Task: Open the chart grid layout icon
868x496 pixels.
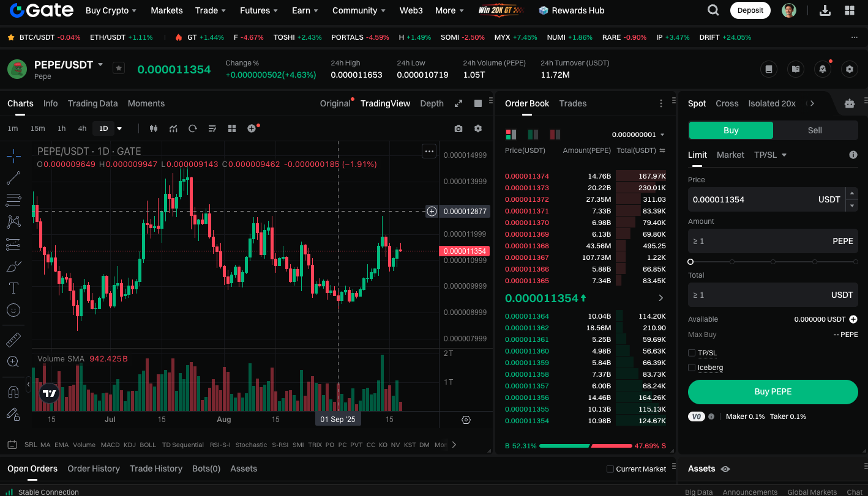Action: pyautogui.click(x=232, y=128)
